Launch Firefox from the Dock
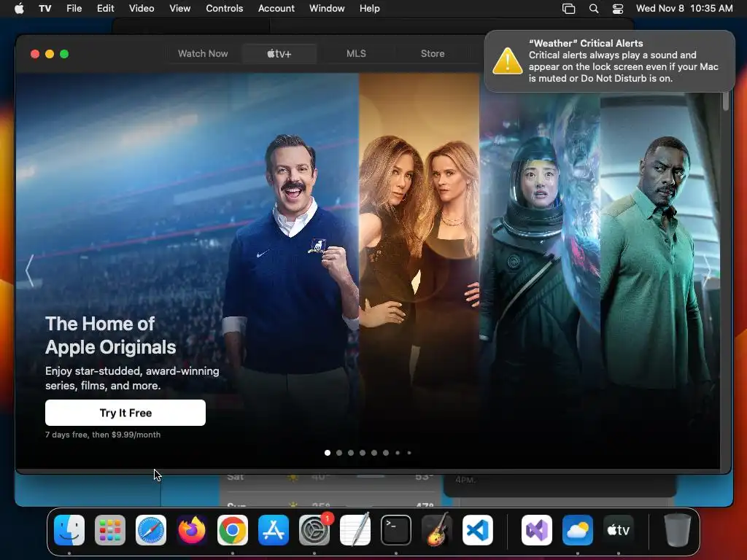Viewport: 747px width, 560px height. tap(192, 530)
